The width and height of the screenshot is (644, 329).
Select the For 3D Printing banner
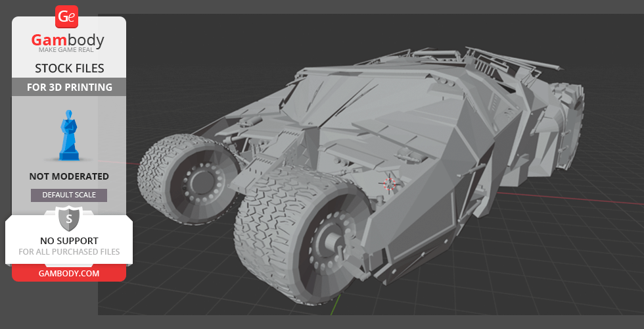tap(69, 87)
